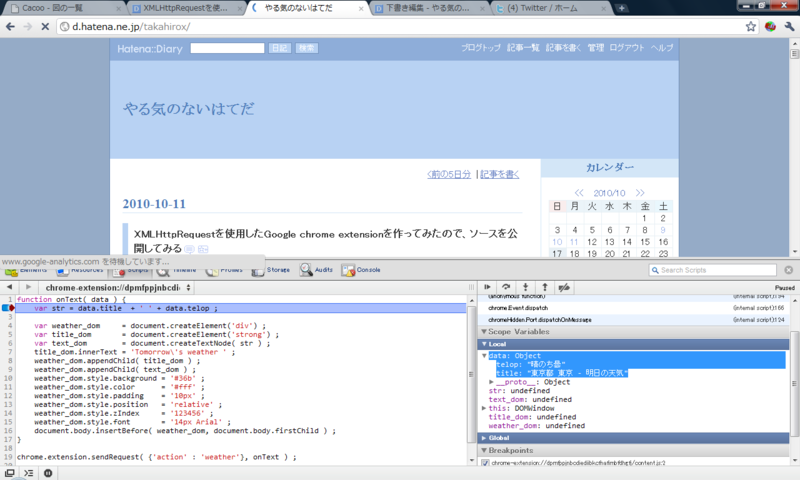
Task: Click the Hatena Diary search input
Action: click(x=227, y=48)
